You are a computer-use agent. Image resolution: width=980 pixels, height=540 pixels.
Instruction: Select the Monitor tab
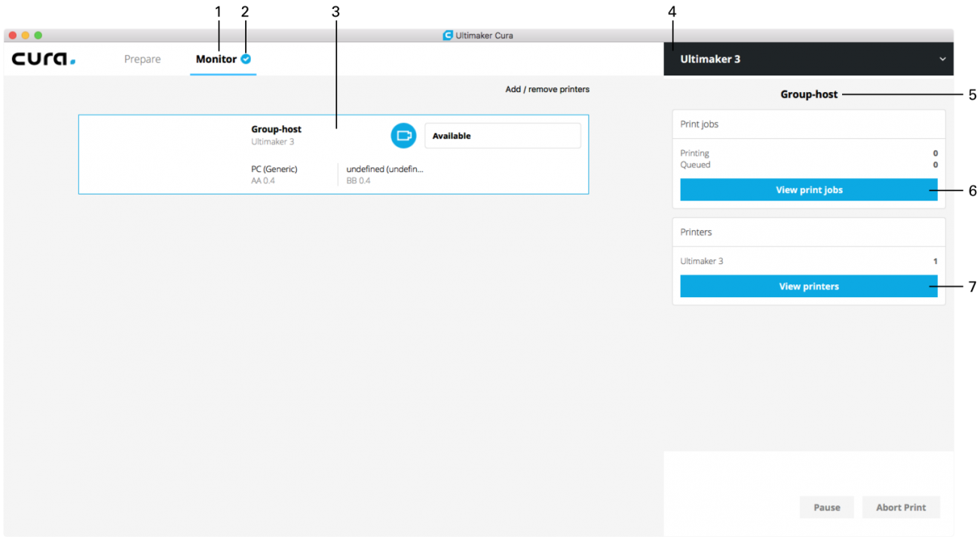coord(219,58)
